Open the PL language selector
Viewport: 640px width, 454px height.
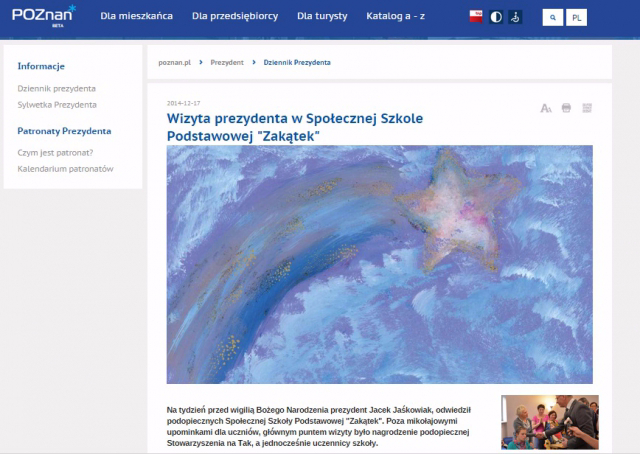coord(578,18)
